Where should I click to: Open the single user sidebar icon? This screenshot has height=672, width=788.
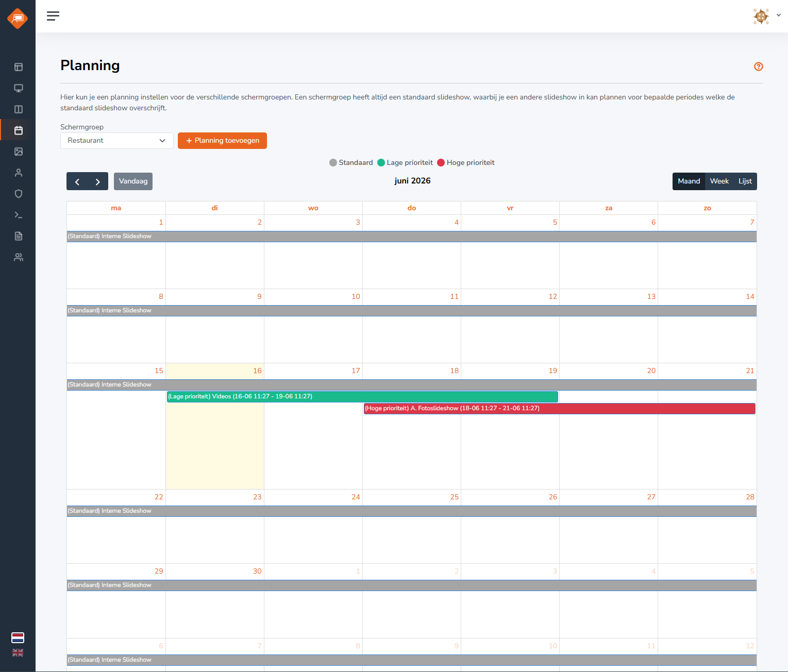pos(19,173)
